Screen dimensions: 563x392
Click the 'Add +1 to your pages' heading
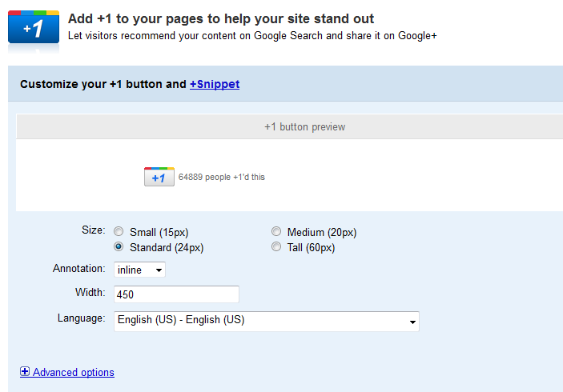tap(221, 18)
